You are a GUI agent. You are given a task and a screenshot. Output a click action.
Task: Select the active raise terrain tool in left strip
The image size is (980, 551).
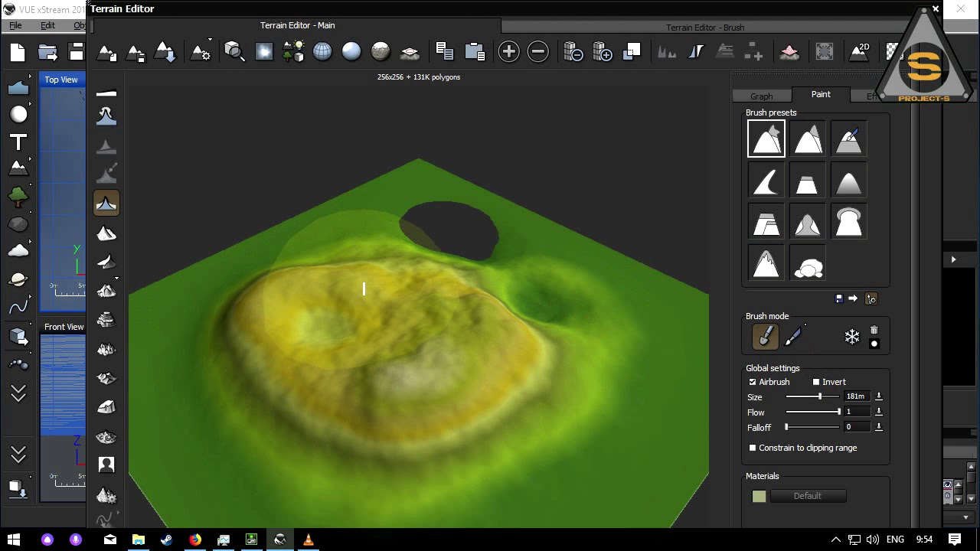point(106,204)
